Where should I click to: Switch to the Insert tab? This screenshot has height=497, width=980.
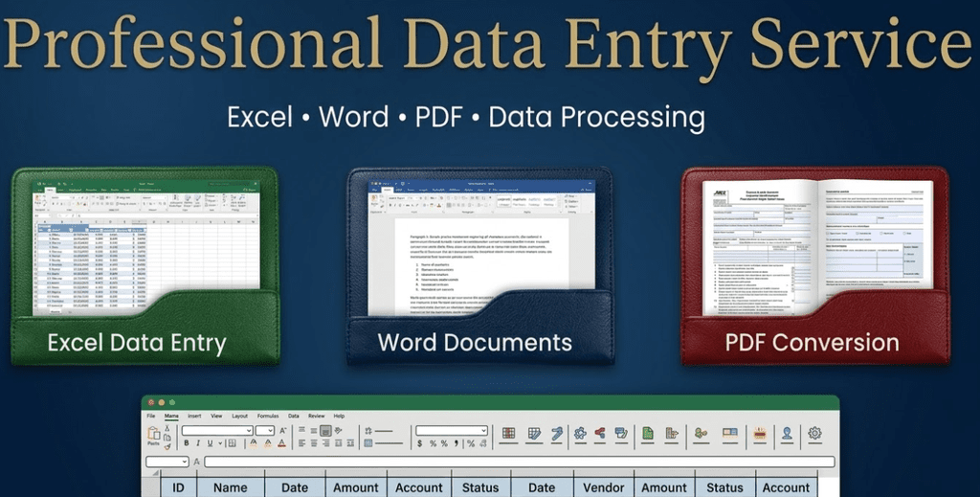[194, 417]
